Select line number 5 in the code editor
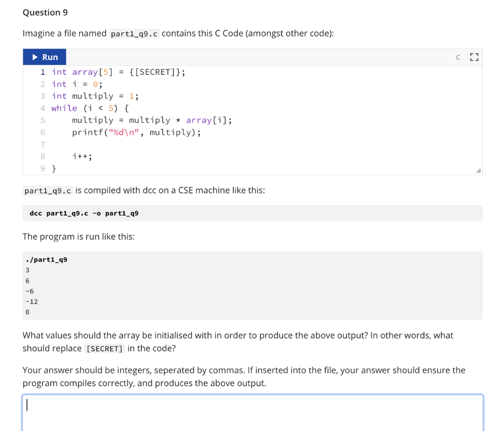 pos(43,120)
